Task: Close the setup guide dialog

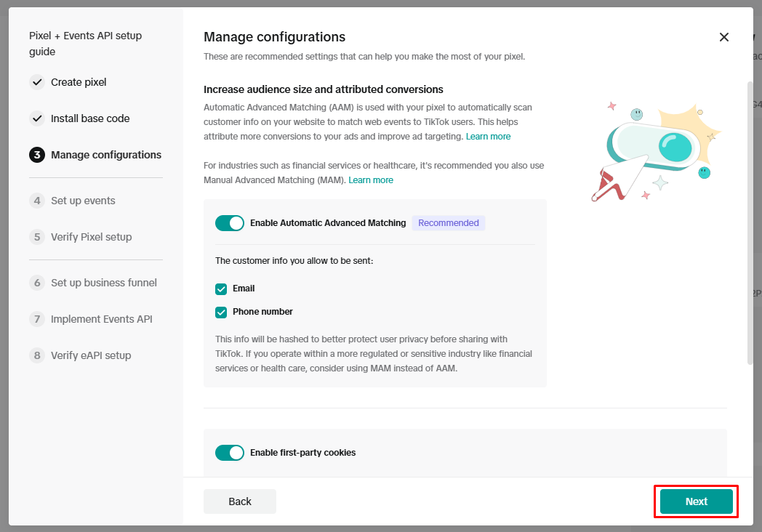Action: [x=723, y=37]
